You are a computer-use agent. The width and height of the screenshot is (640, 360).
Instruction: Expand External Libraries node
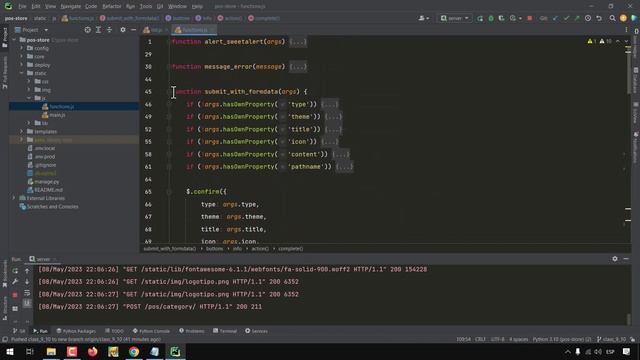pos(14,198)
